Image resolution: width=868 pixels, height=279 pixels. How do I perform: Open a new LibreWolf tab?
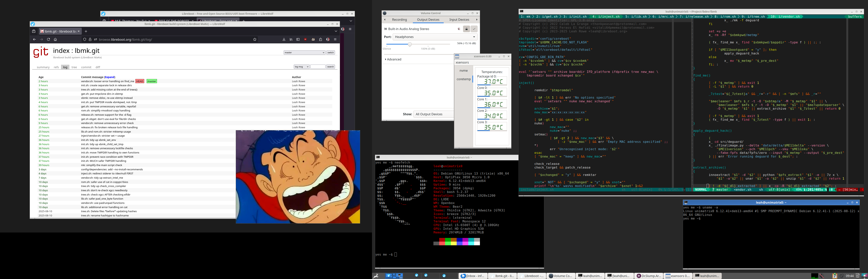click(x=86, y=31)
